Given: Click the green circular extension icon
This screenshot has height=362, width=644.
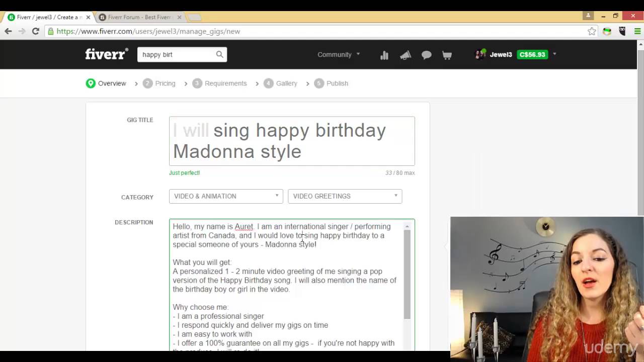Looking at the screenshot, I should click(607, 31).
